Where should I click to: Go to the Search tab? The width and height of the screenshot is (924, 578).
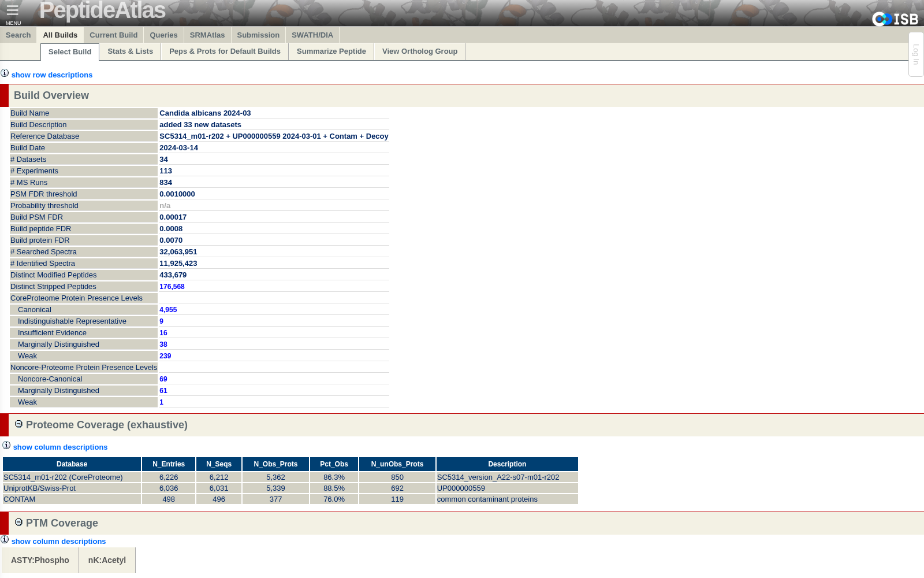(x=18, y=35)
